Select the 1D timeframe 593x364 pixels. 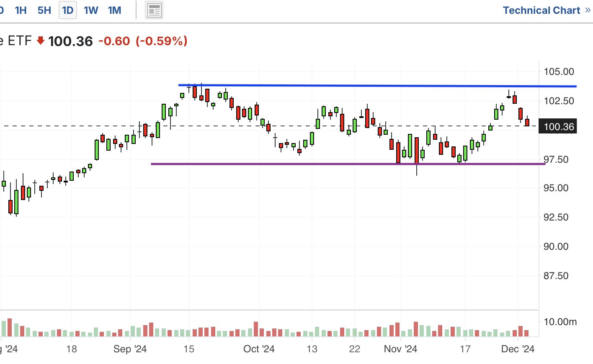tap(67, 10)
